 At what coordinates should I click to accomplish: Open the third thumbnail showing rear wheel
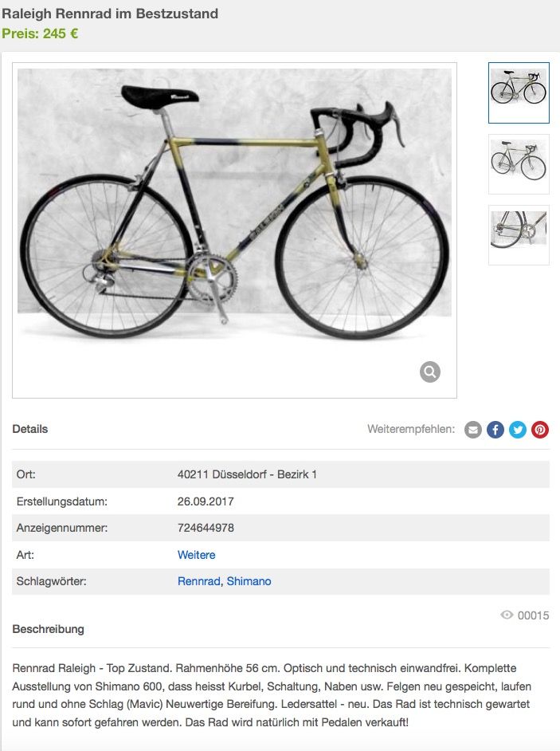[519, 235]
